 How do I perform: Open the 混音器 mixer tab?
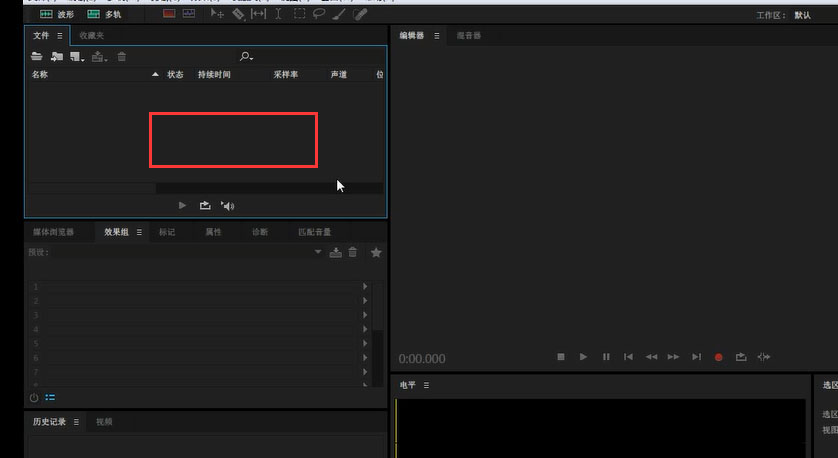coord(468,36)
